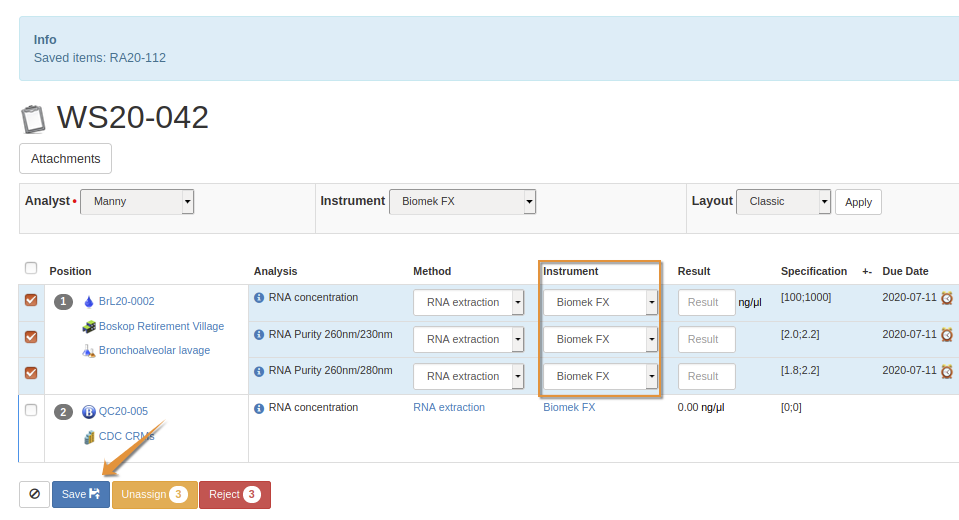Click the info icon beside RNA Purity 260nm/230nm
This screenshot has width=959, height=520.
(x=260, y=335)
